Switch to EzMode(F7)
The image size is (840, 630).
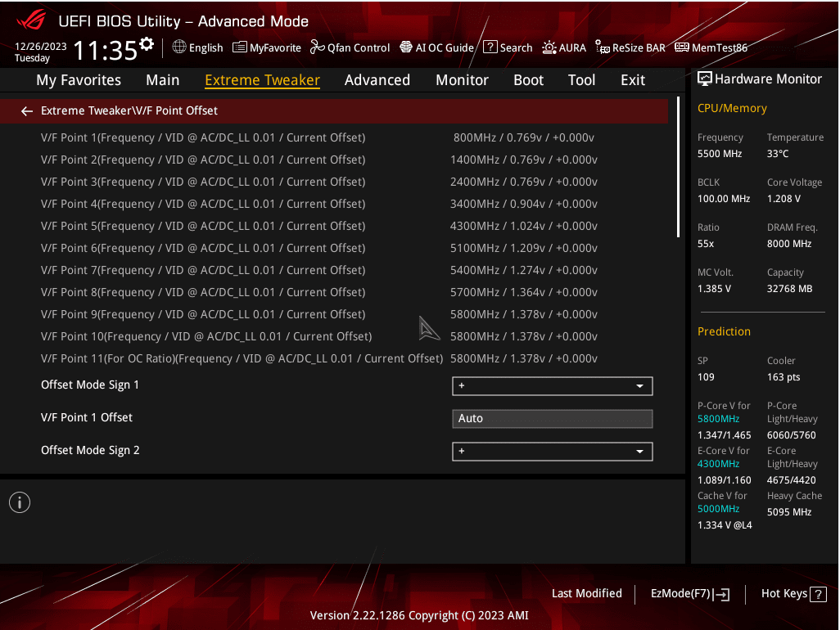(x=690, y=594)
